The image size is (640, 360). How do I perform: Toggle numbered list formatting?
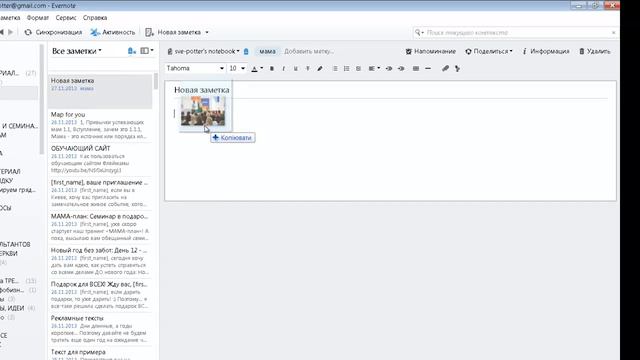[x=347, y=69]
